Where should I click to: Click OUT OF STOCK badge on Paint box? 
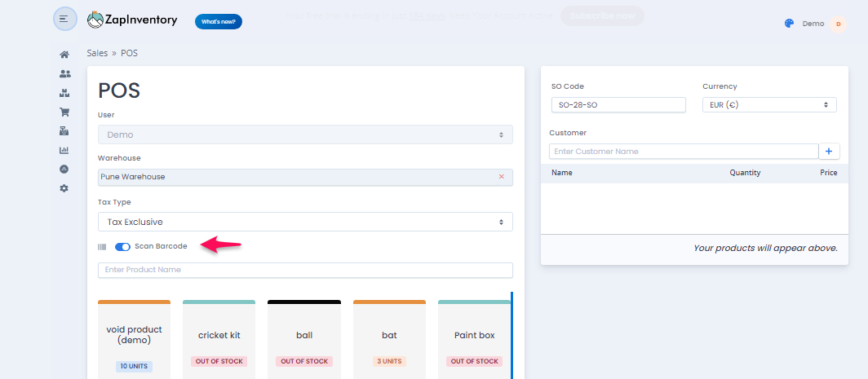[x=475, y=361]
